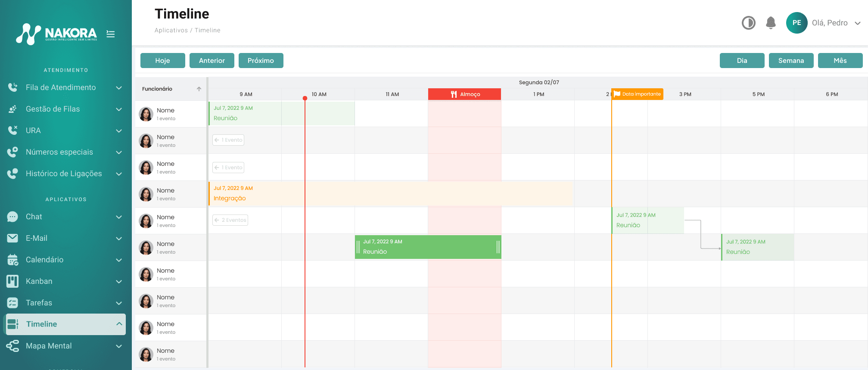The height and width of the screenshot is (370, 868).
Task: Click the Anterior button
Action: click(212, 60)
